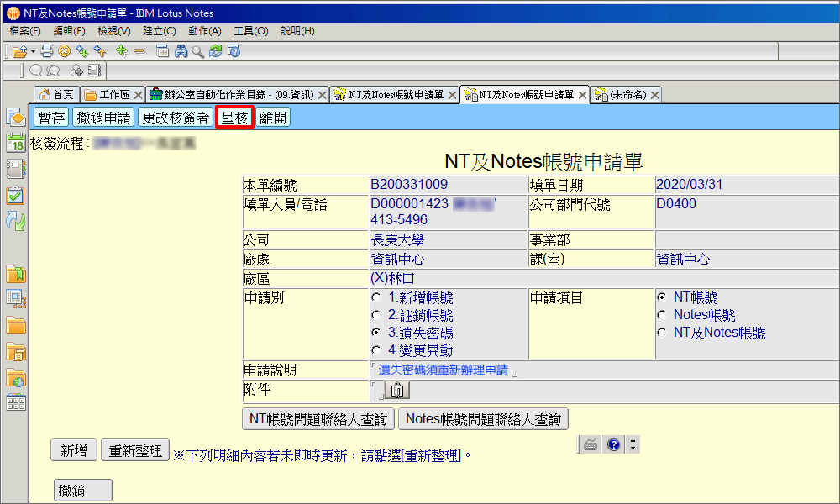
Task: Click the keyboard icon on floating bar
Action: point(591,444)
